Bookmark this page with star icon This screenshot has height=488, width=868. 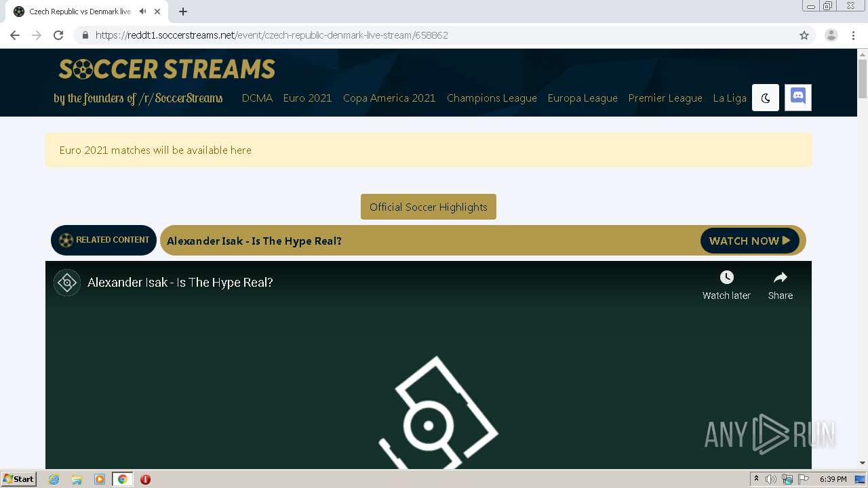coord(804,35)
